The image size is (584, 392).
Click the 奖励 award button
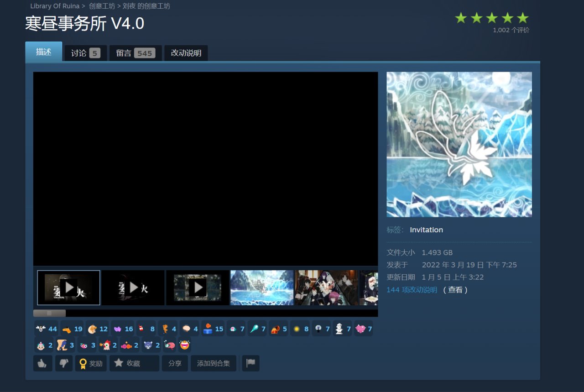pos(91,363)
